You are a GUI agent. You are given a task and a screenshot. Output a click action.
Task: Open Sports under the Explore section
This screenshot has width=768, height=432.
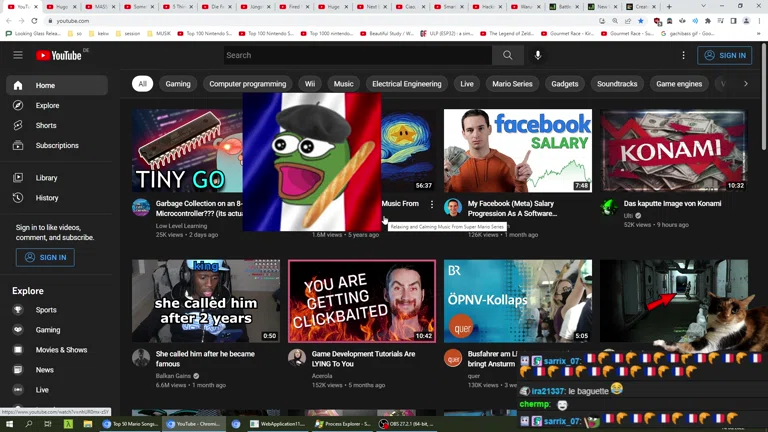(x=46, y=310)
